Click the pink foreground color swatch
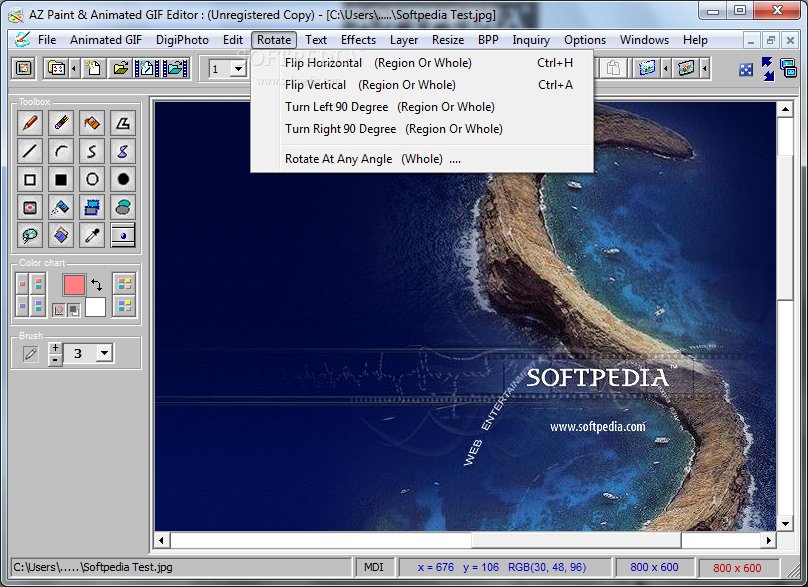Image resolution: width=808 pixels, height=587 pixels. click(74, 284)
